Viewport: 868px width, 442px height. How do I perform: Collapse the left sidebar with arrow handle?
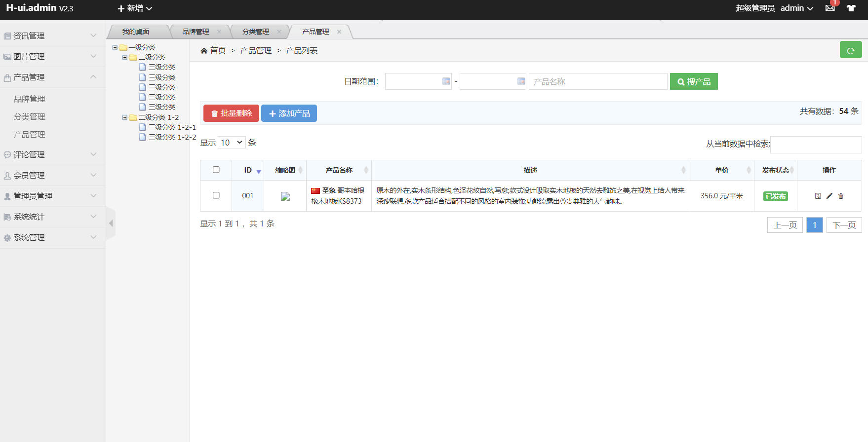(111, 223)
